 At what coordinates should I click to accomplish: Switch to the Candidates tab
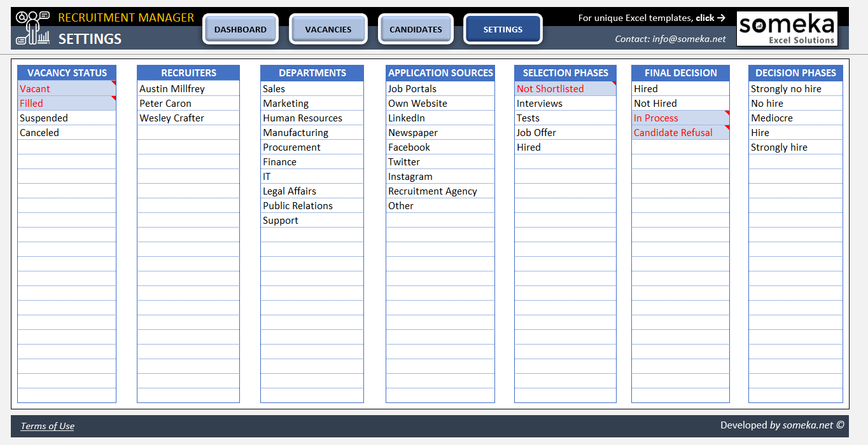point(416,29)
